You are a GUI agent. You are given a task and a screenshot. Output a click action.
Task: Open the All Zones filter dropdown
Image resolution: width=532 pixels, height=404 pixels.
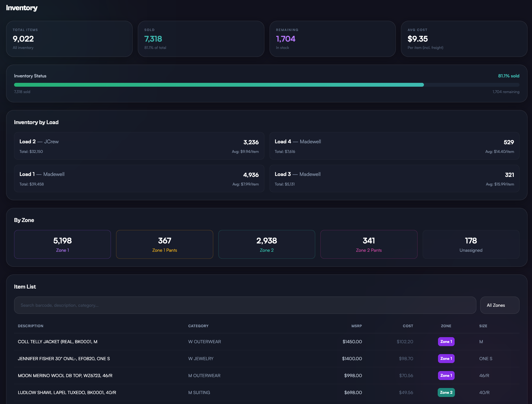(499, 305)
